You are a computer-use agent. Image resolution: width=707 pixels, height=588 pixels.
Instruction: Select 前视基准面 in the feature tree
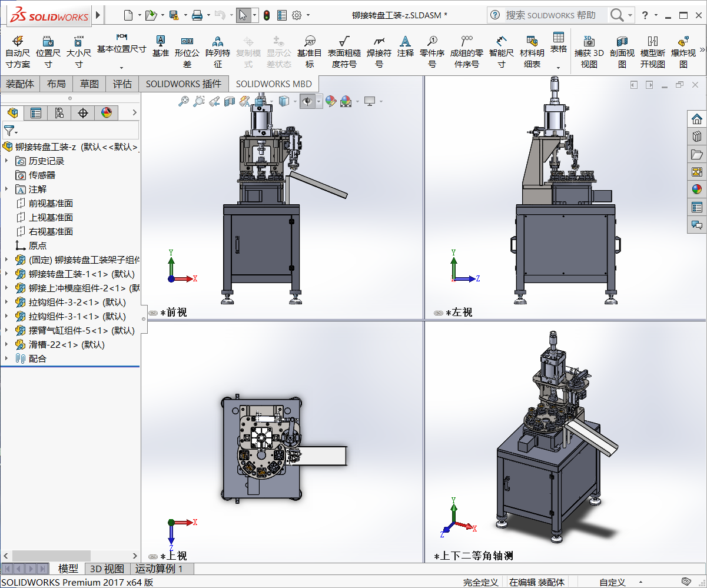tap(45, 203)
